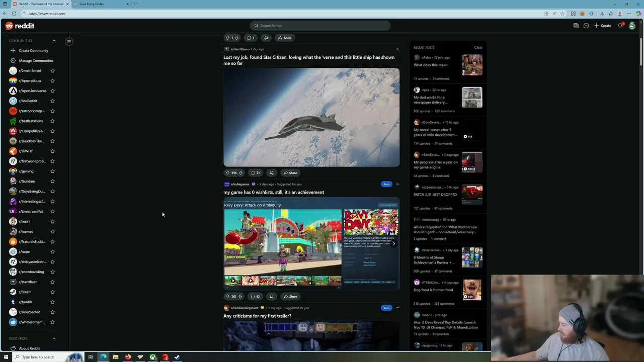Favorite r/DiWHY with its star
The height and width of the screenshot is (362, 644).
pyautogui.click(x=52, y=151)
